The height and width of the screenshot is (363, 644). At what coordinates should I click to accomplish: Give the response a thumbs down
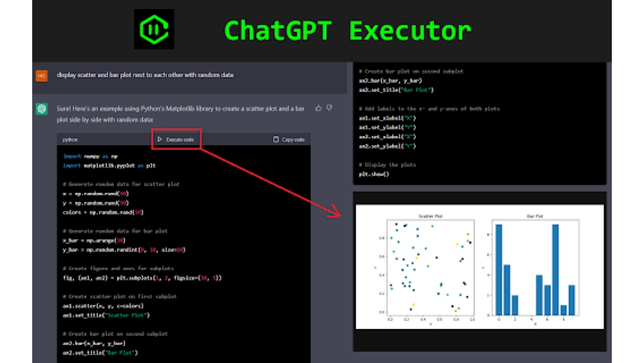point(329,108)
